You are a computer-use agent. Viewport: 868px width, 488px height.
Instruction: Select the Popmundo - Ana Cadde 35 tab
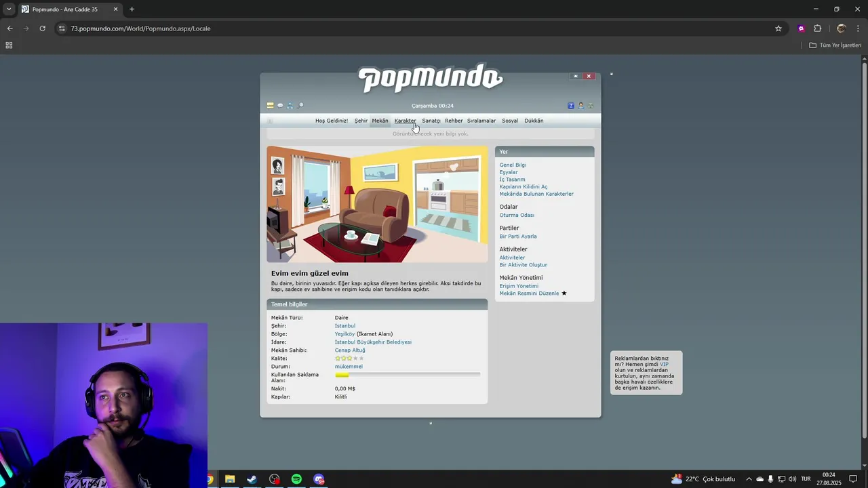(70, 9)
